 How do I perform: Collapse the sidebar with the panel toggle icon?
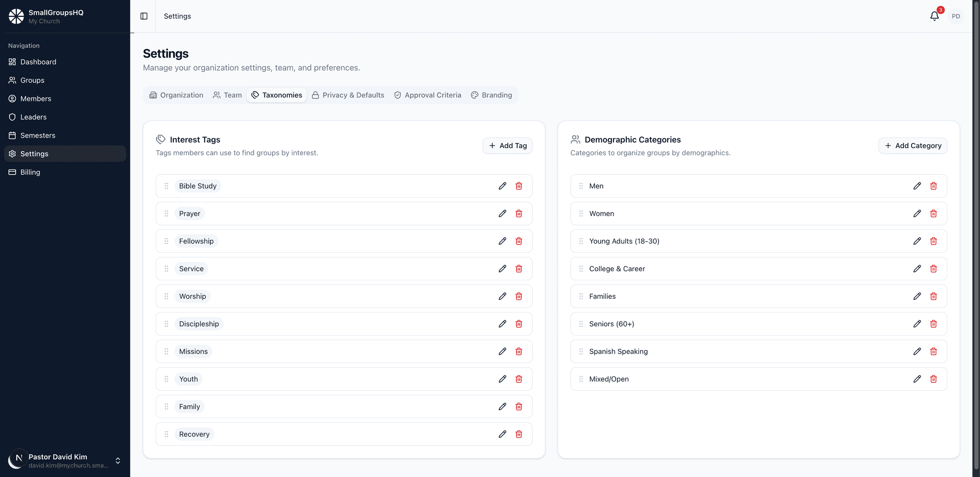[143, 16]
